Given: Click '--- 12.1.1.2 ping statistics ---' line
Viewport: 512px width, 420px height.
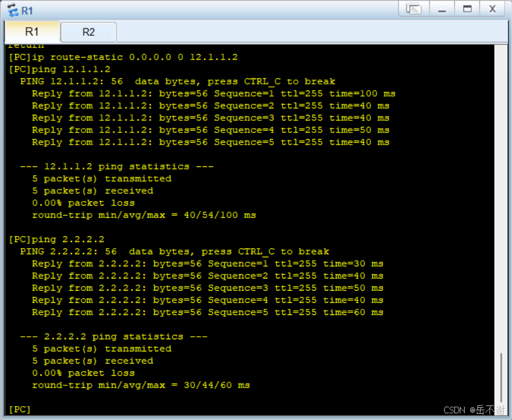Looking at the screenshot, I should 117,166.
